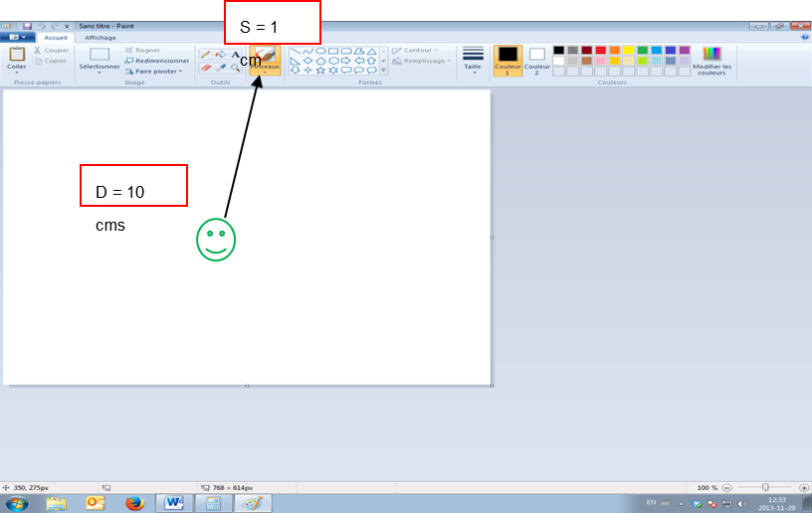The image size is (812, 513).
Task: Click Firefox in the taskbar
Action: [135, 502]
